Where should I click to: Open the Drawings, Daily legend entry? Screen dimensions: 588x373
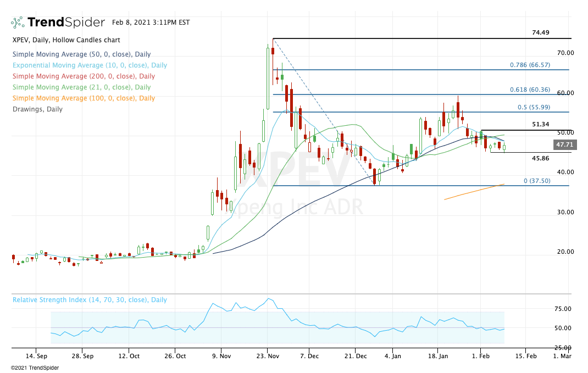(37, 109)
